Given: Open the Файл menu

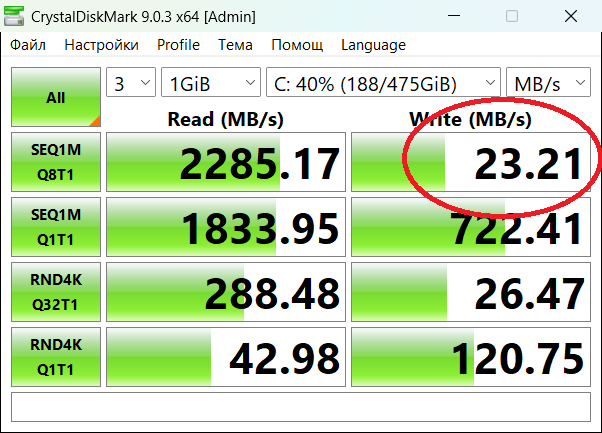Looking at the screenshot, I should click(28, 45).
